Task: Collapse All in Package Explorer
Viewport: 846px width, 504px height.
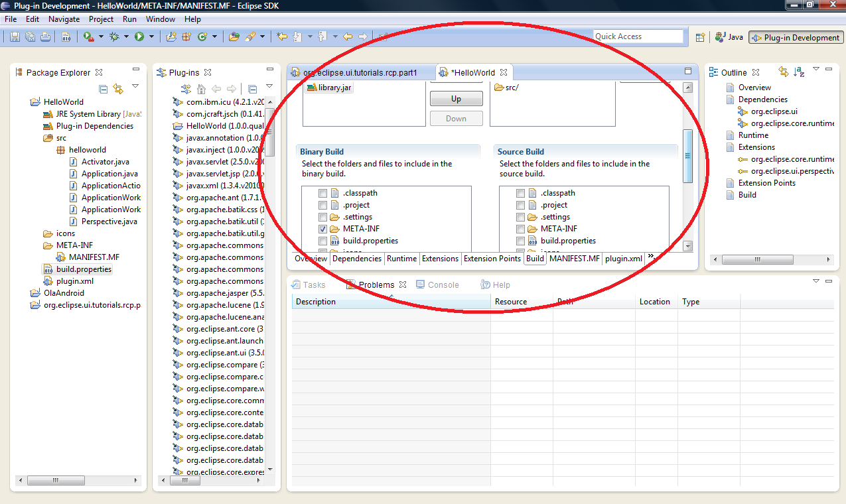Action: click(x=104, y=88)
